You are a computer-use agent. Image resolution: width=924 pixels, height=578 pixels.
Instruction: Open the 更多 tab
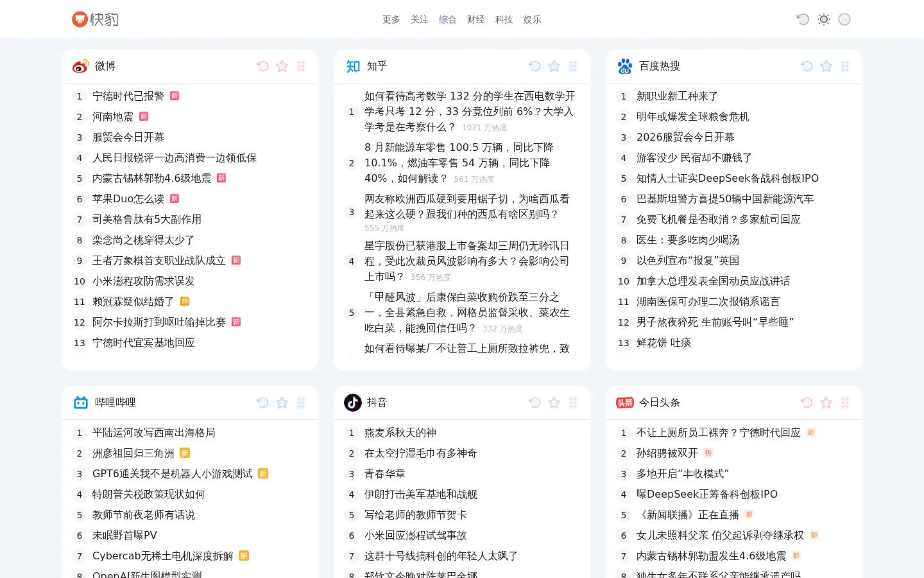(391, 20)
